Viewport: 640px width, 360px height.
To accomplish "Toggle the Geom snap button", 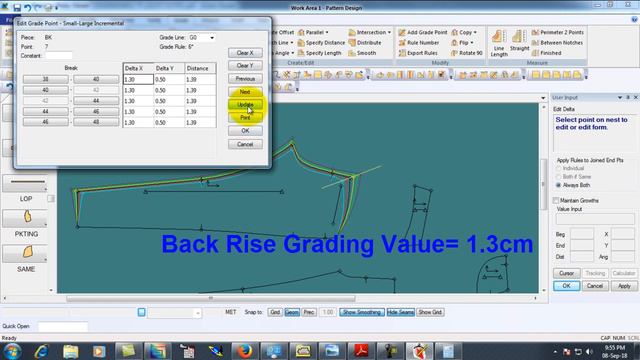I will (x=292, y=312).
